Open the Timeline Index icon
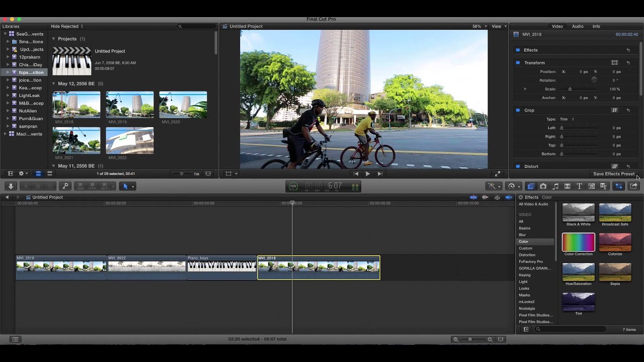Viewport: 644px width, 362px height. [x=15, y=339]
